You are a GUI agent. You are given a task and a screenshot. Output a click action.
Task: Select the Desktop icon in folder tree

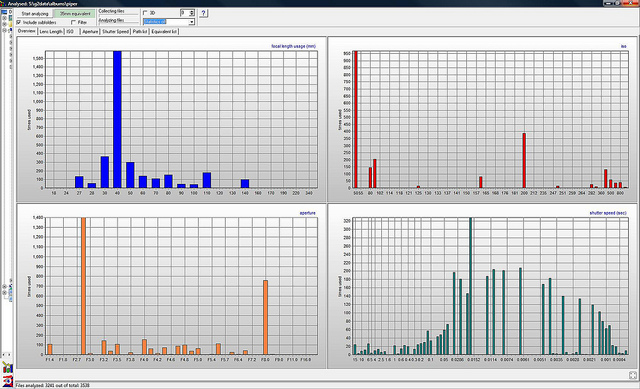(x=4, y=12)
